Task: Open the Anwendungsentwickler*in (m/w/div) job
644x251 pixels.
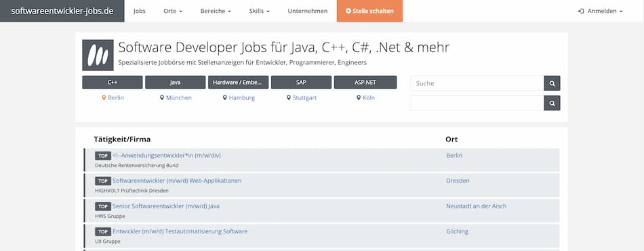Action: pyautogui.click(x=167, y=156)
